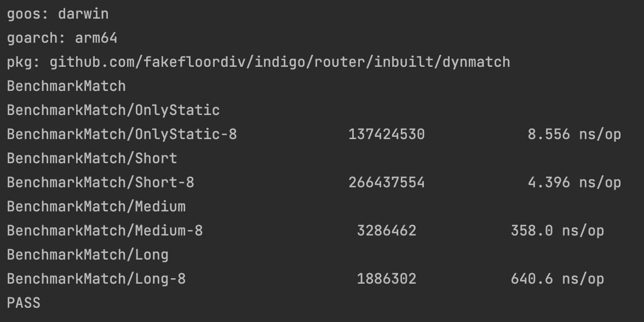Screen dimensions: 644x322
Task: Select the BenchmarkMatch/Medium line
Action: pyautogui.click(x=96, y=206)
